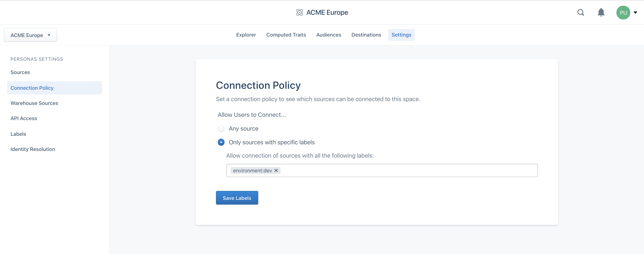Select the Settings tab
The height and width of the screenshot is (254, 644).
(x=401, y=35)
